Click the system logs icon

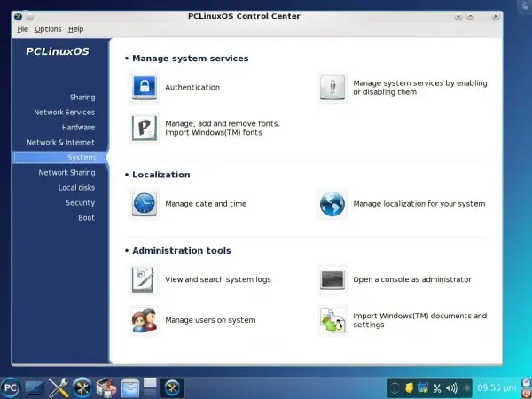point(144,279)
